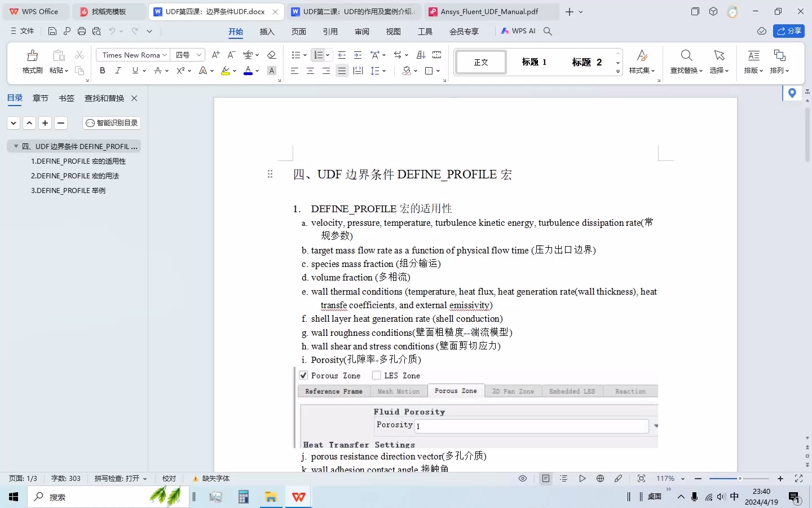Click the Clear Formatting eraser icon
The height and width of the screenshot is (508, 812).
[272, 55]
